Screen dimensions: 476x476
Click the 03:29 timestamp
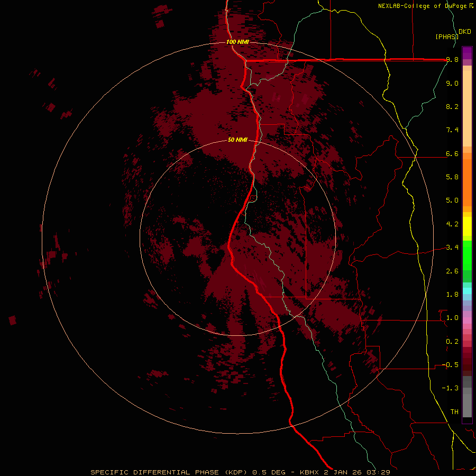click(x=379, y=472)
